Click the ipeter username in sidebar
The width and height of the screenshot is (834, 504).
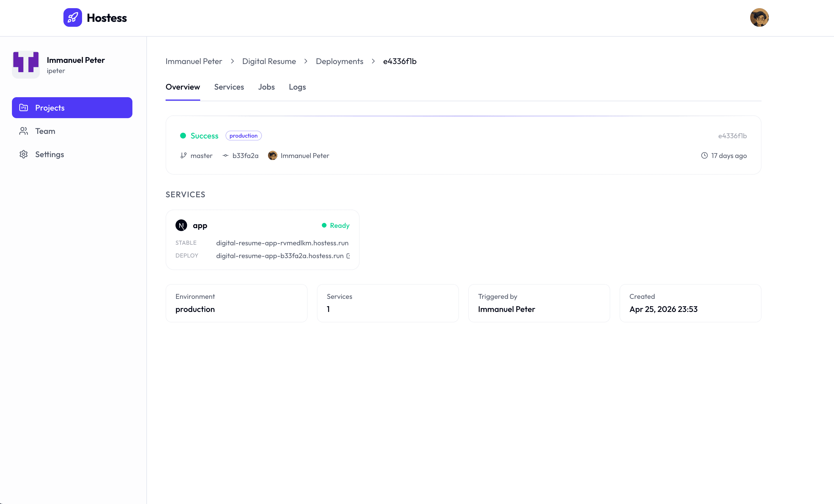point(56,71)
